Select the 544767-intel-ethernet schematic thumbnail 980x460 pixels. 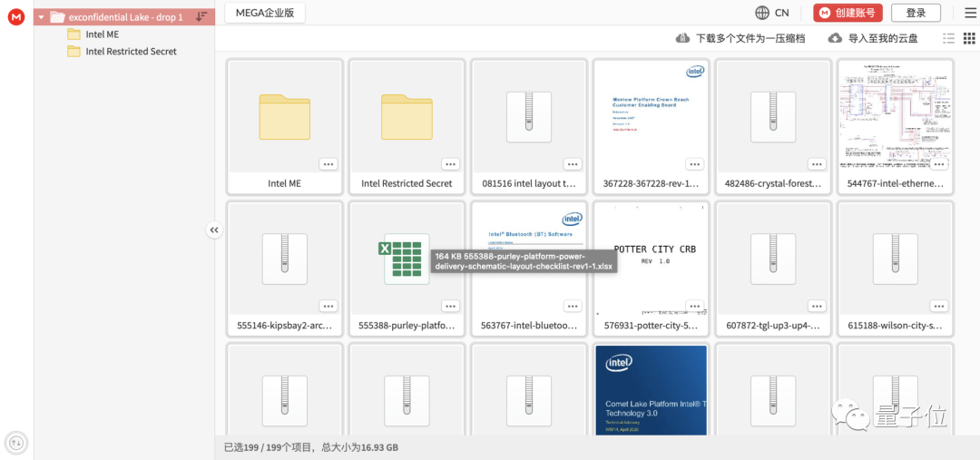(896, 116)
